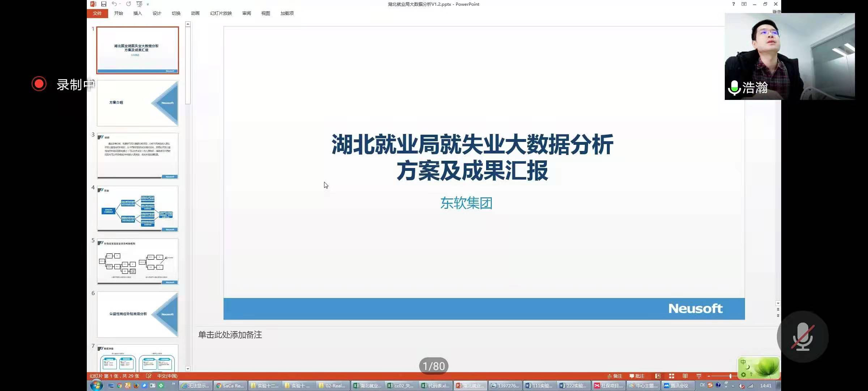Go to previous slide via double-up arrow
The width and height of the screenshot is (868, 391).
[x=778, y=310]
